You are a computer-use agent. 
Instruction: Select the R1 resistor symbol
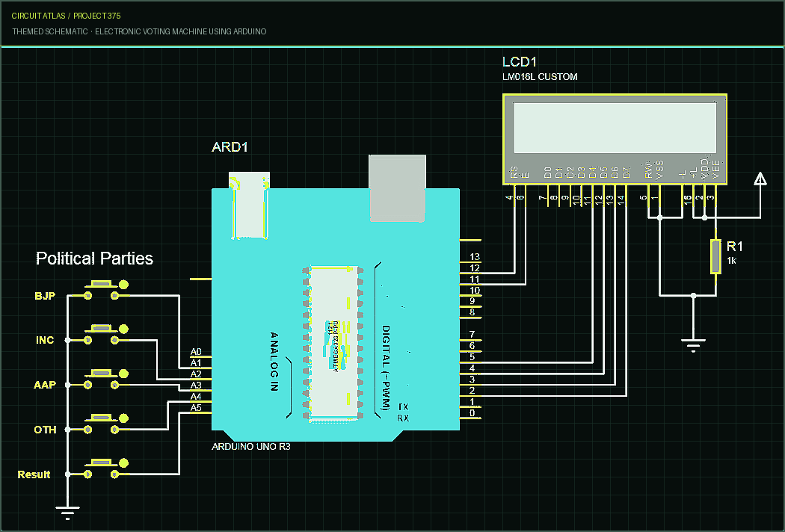pos(716,257)
